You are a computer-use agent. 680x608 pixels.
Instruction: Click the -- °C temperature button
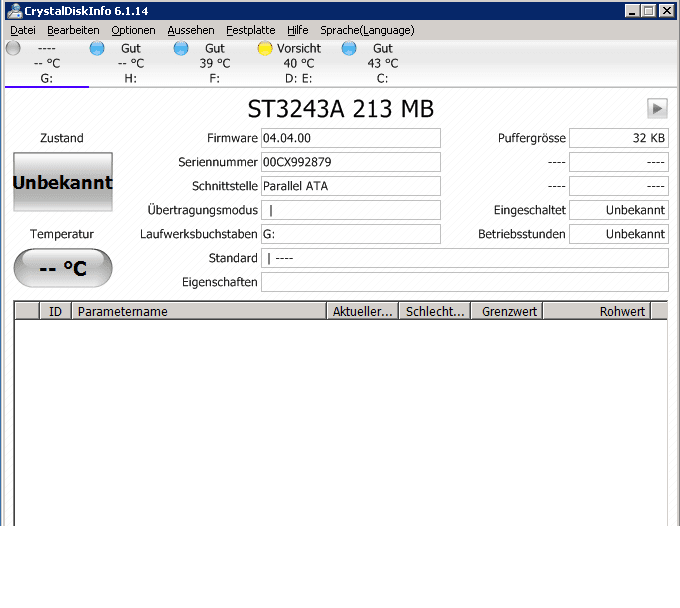coord(63,268)
